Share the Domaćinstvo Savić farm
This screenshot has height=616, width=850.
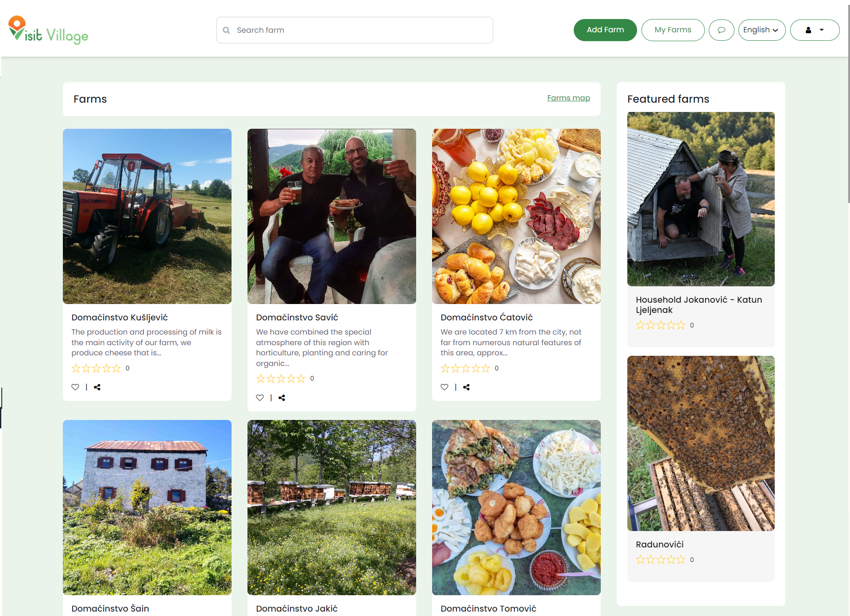(282, 398)
